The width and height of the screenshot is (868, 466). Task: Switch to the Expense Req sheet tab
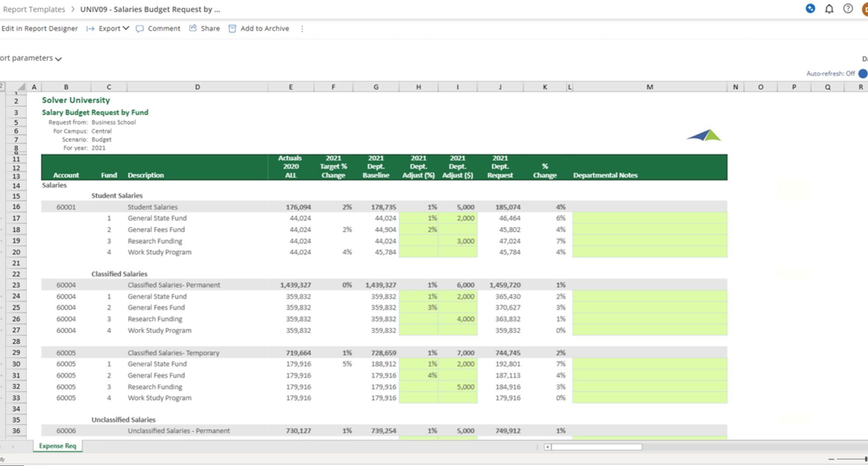[x=58, y=446]
